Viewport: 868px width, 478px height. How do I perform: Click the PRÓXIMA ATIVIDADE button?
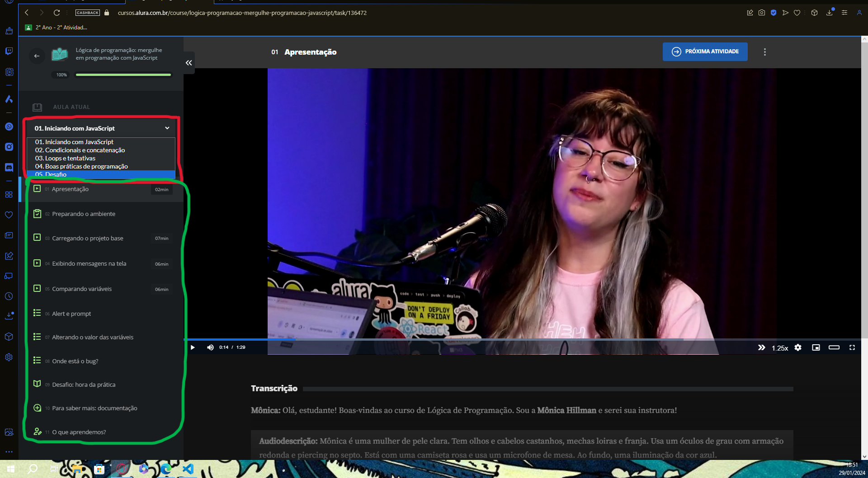pos(705,52)
